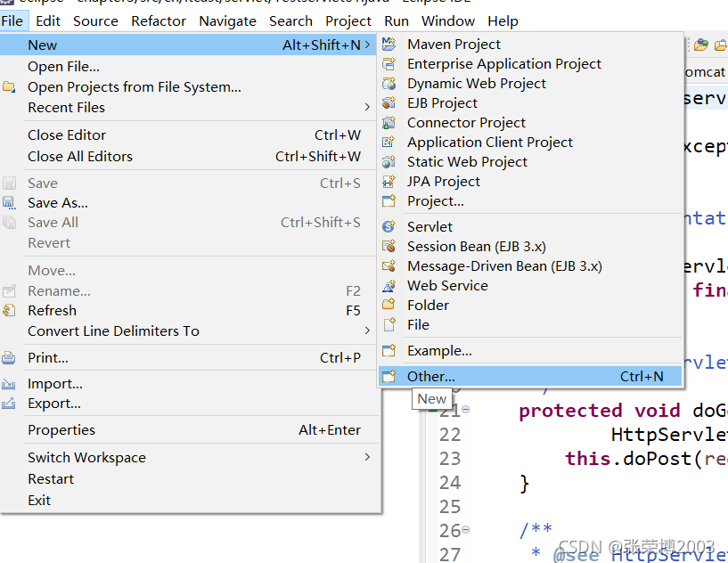728x563 pixels.
Task: Choose Web Service entry
Action: tap(530, 286)
